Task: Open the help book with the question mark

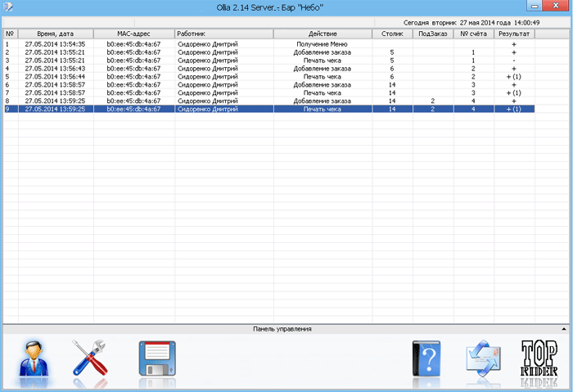Action: (x=426, y=358)
